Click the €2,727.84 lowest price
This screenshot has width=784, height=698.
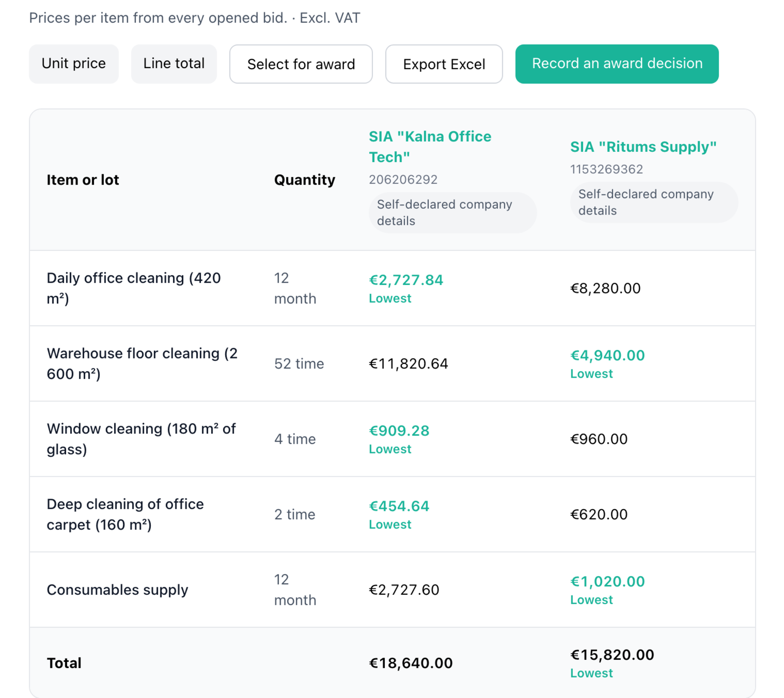click(x=406, y=280)
